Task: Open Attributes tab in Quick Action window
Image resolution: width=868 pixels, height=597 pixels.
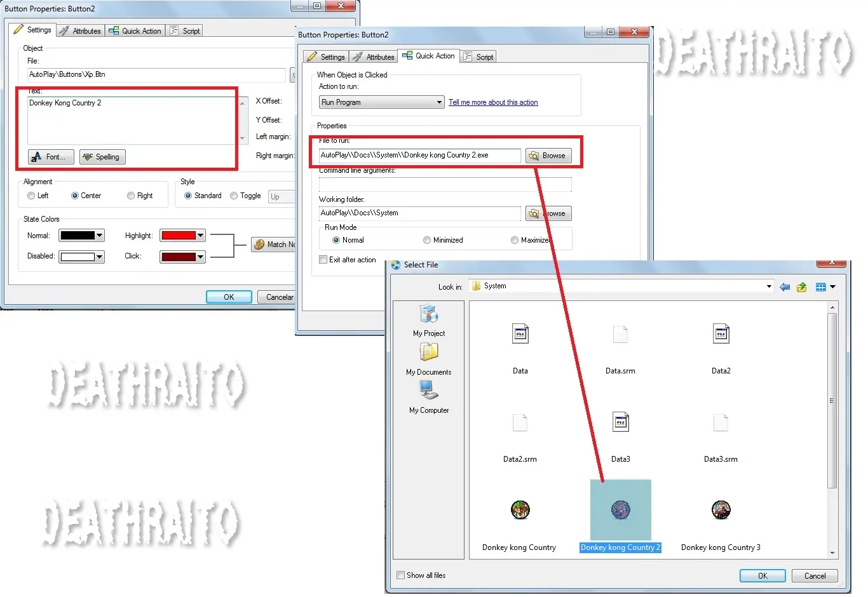Action: coord(374,57)
